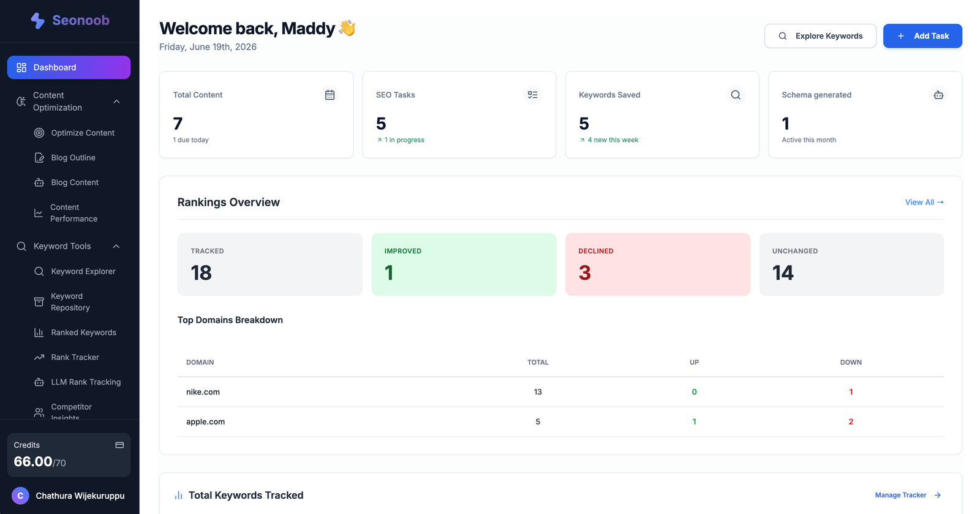
Task: Click the Unchanged 14 stat tile
Action: coord(851,264)
